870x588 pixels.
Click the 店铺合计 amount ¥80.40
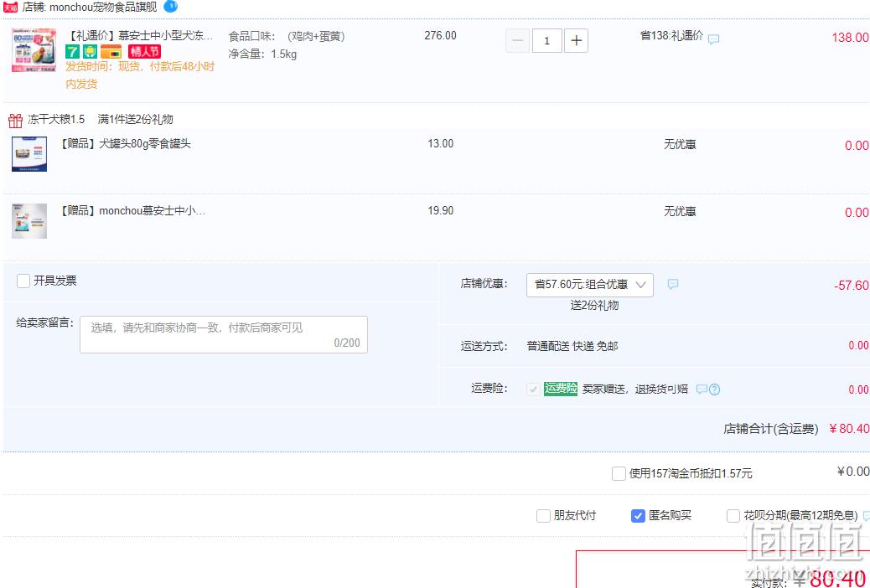click(849, 429)
